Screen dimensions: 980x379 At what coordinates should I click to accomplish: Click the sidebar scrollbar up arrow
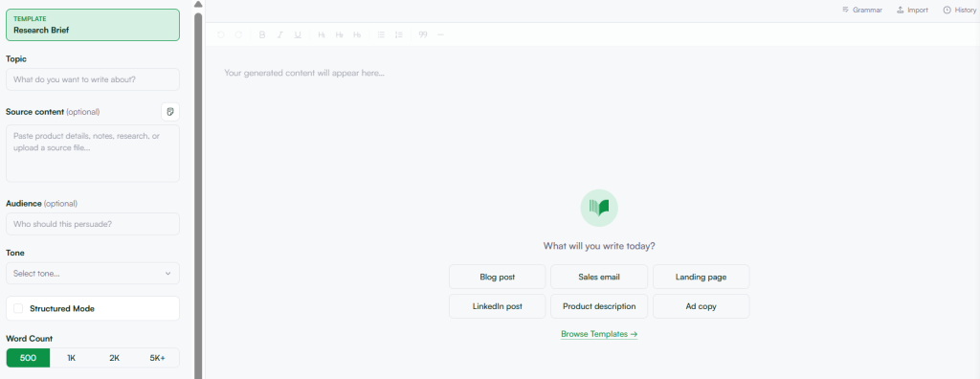click(198, 5)
